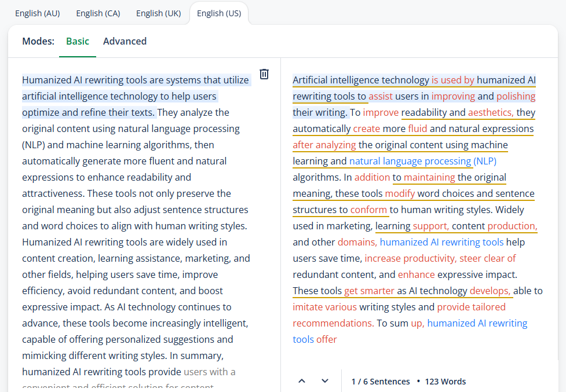Go to previous sentence with up chevron

tap(302, 381)
